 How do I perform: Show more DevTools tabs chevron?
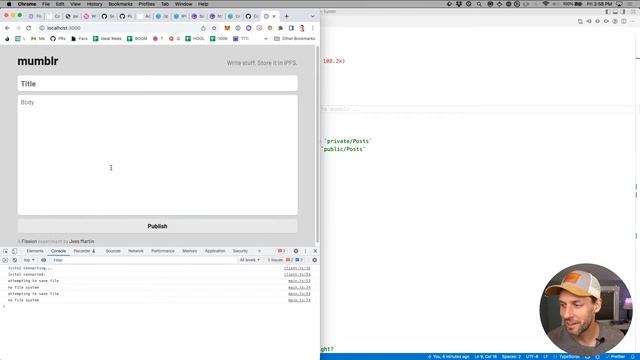259,251
